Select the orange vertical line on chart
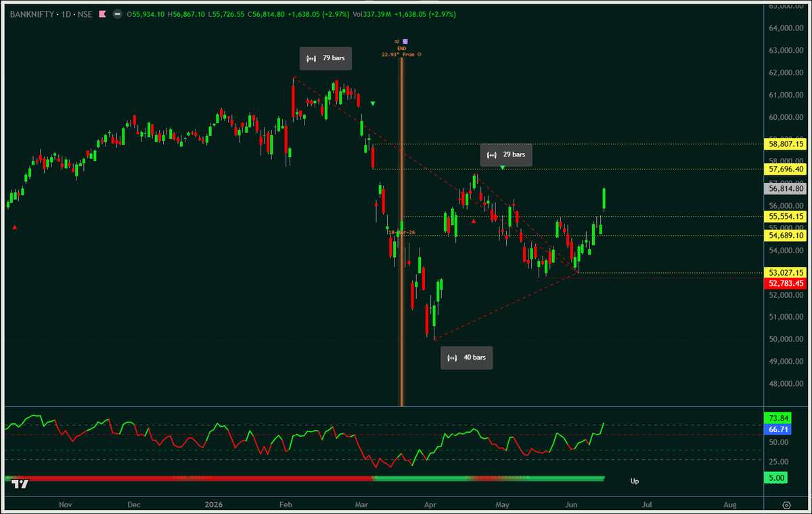812x514 pixels. [402, 230]
